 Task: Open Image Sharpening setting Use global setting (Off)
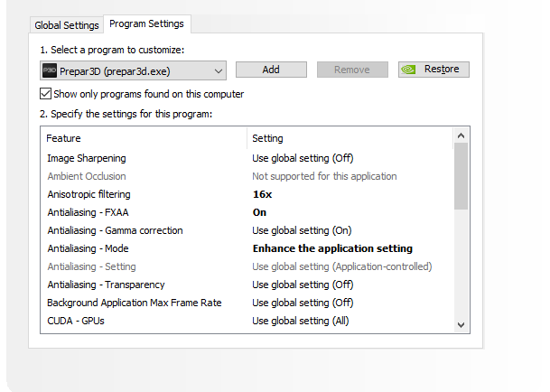(303, 158)
